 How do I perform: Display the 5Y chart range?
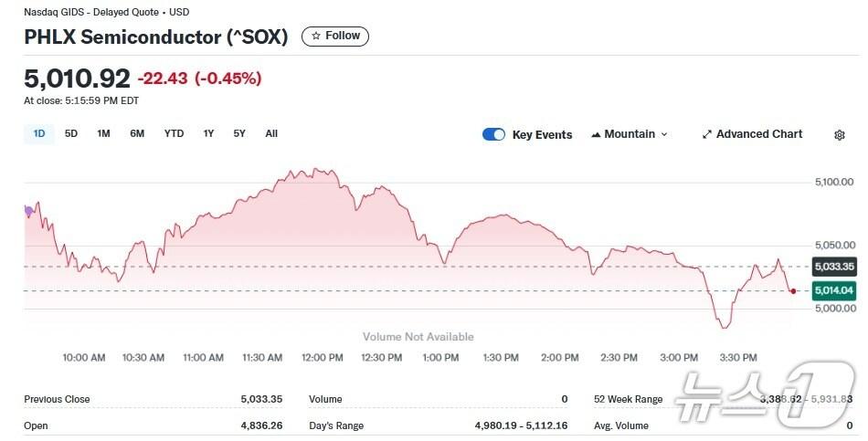239,134
